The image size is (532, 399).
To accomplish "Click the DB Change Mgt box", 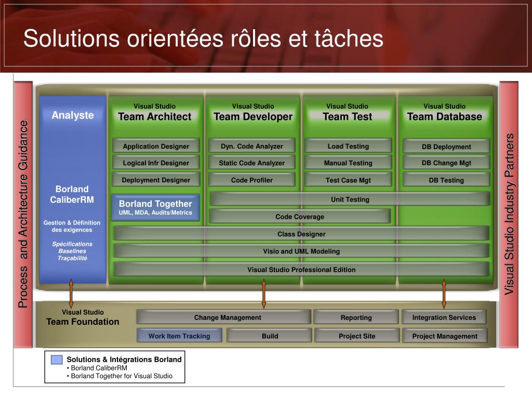I will point(446,163).
